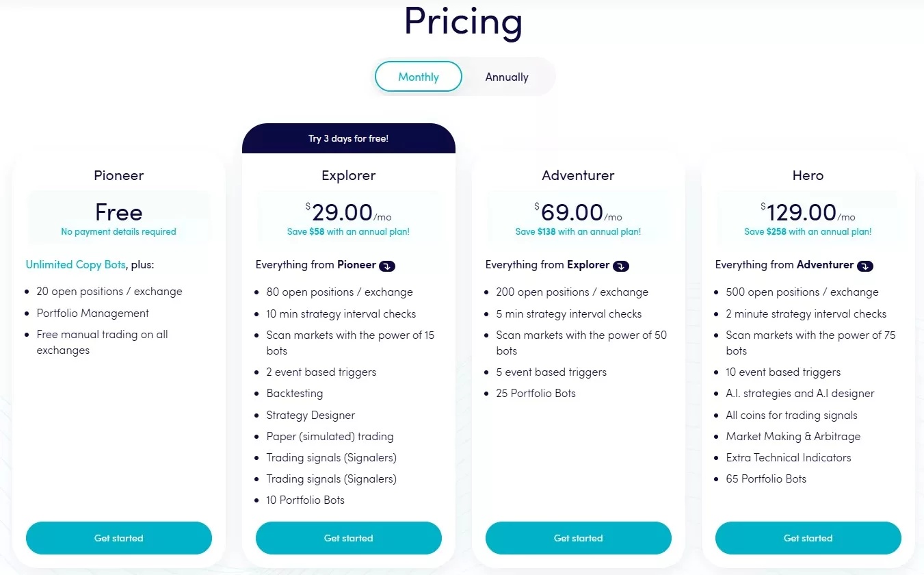Switch billing to Annually

pyautogui.click(x=507, y=77)
